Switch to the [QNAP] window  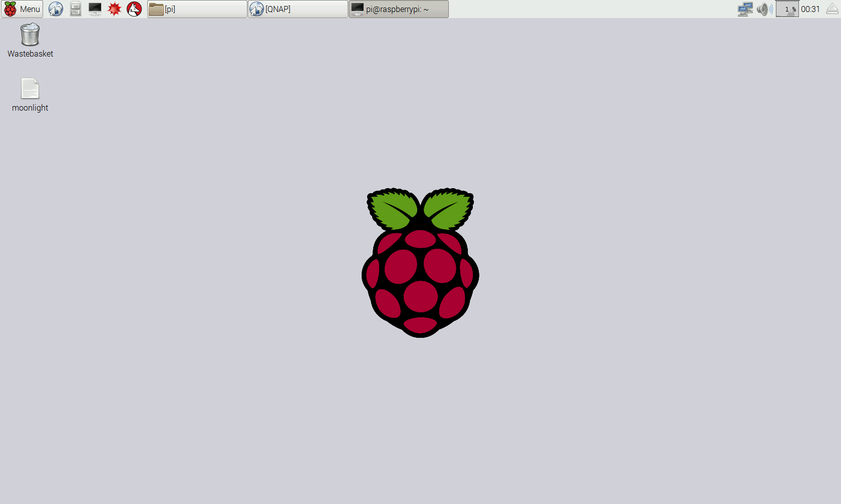pos(298,9)
